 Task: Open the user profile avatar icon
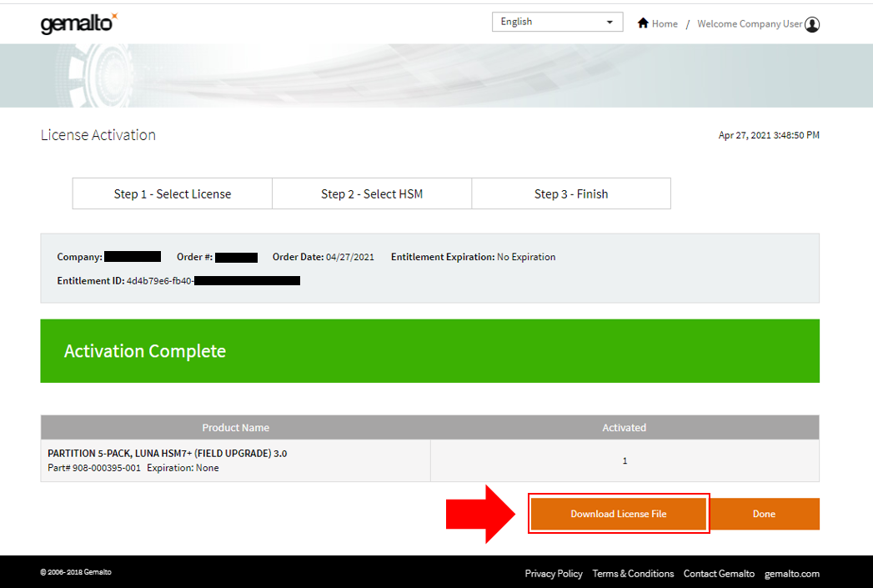point(812,24)
